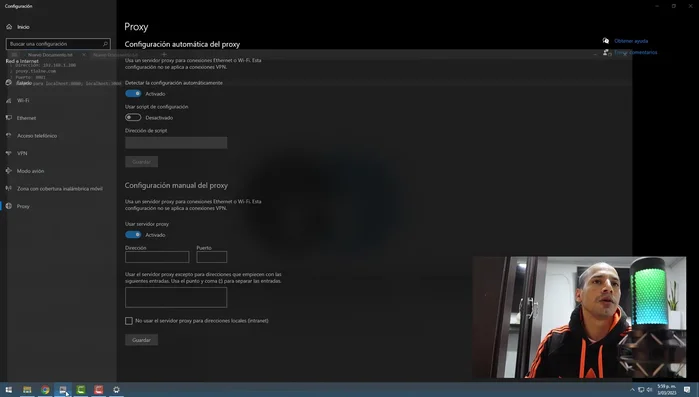Select the VPN icon in the sidebar

pos(8,153)
